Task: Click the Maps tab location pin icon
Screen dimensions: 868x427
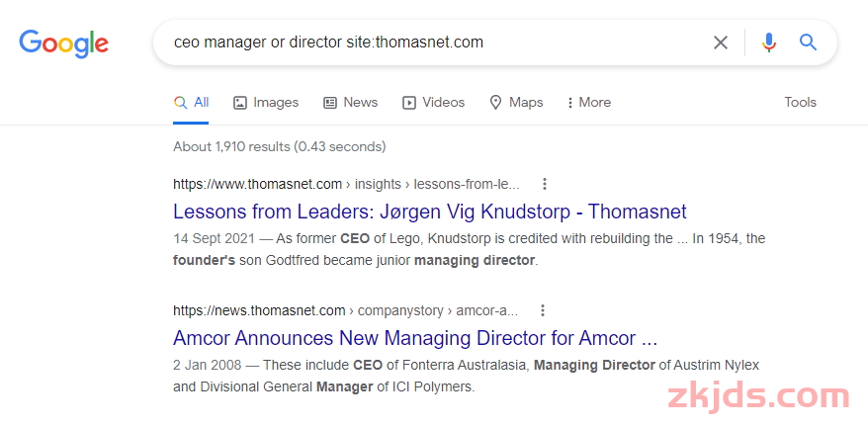Action: [495, 103]
